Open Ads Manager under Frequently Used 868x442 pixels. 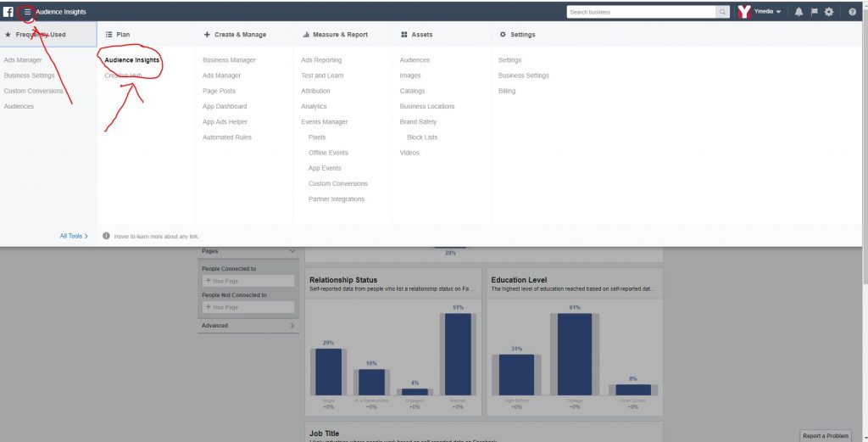click(x=23, y=60)
